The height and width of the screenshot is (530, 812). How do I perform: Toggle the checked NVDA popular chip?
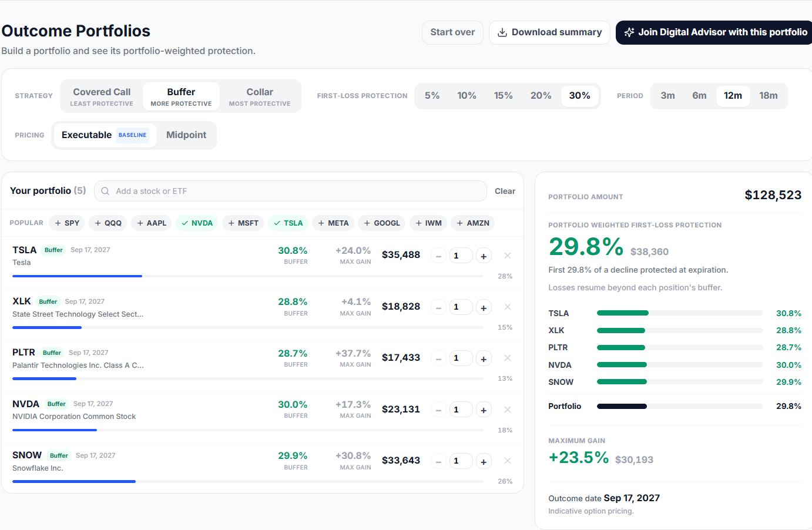coord(197,223)
